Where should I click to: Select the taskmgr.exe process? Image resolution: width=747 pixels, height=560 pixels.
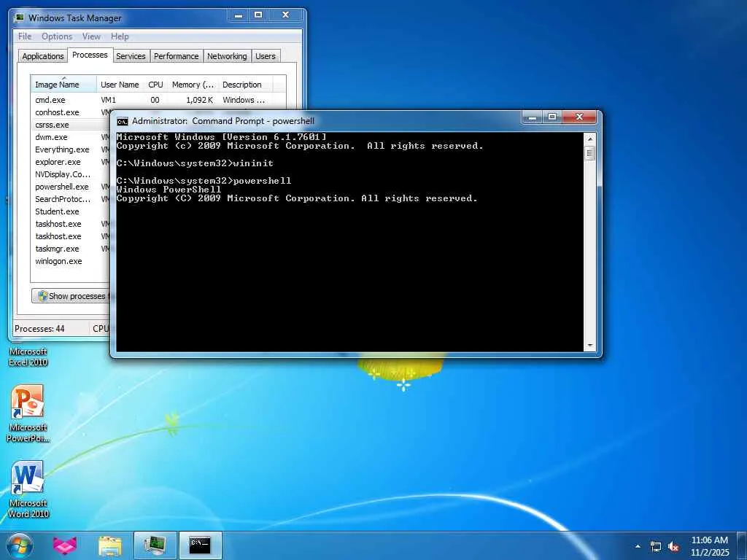57,249
